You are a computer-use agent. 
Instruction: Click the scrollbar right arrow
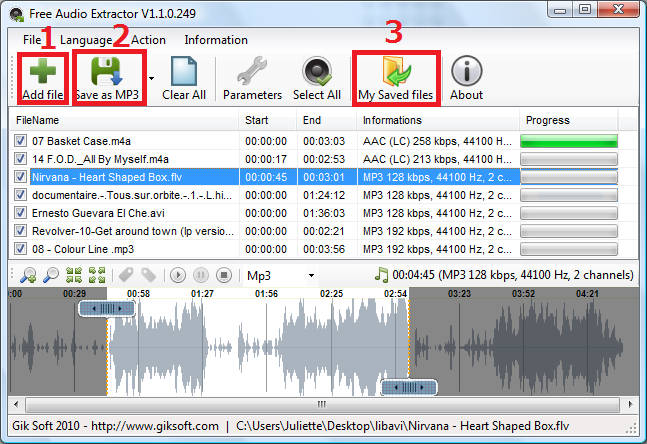click(x=630, y=404)
